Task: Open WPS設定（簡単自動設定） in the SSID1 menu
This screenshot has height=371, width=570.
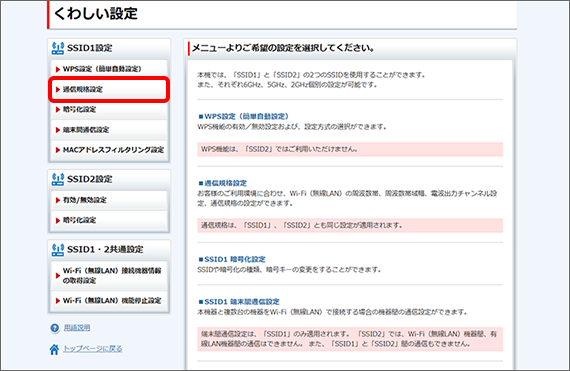Action: (x=109, y=69)
